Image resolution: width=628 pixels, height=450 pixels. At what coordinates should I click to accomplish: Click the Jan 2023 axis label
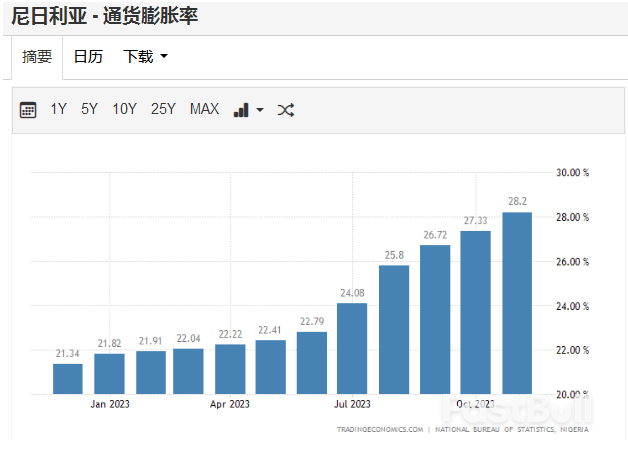110,404
